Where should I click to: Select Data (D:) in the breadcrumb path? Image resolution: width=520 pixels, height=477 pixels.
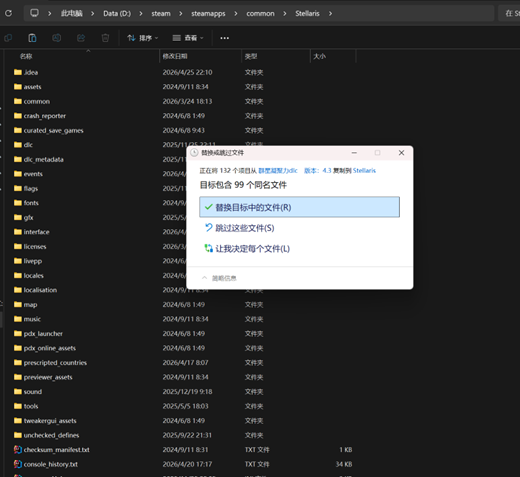[x=117, y=14]
